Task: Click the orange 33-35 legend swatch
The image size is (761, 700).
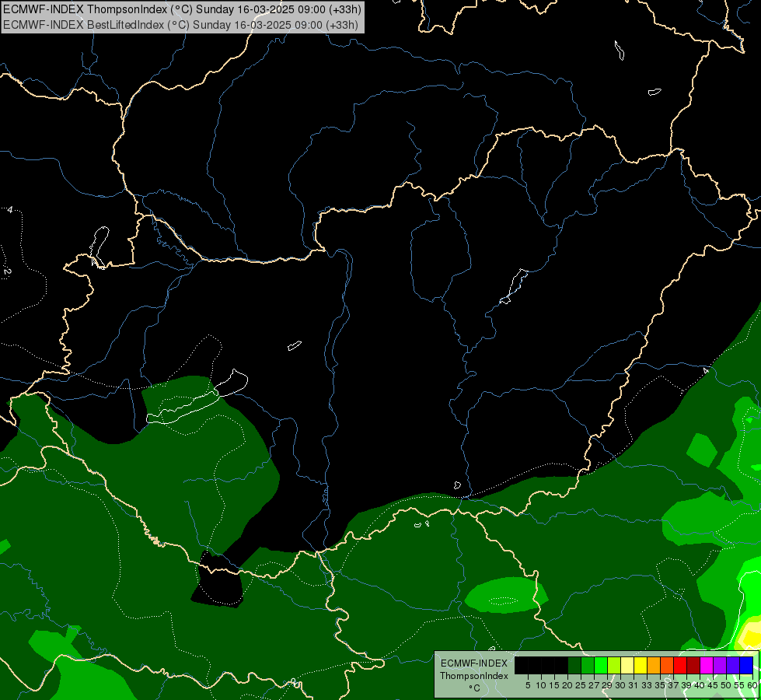Action: [654, 665]
